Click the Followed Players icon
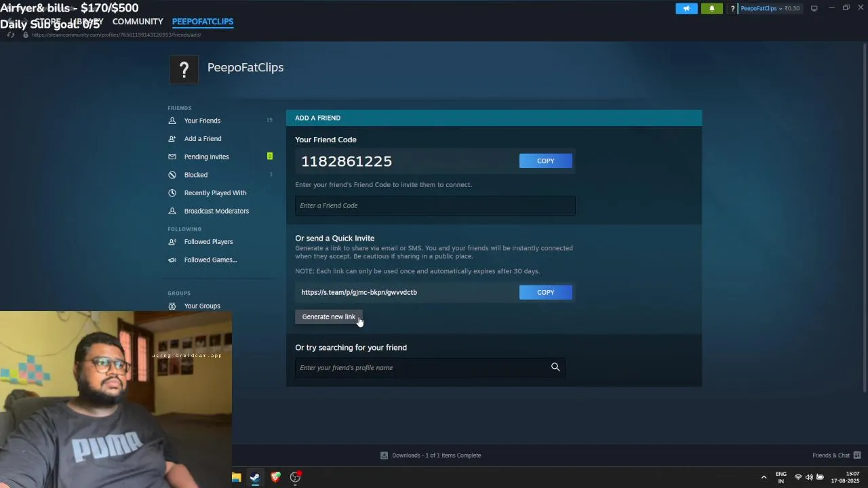The image size is (868, 488). point(172,242)
